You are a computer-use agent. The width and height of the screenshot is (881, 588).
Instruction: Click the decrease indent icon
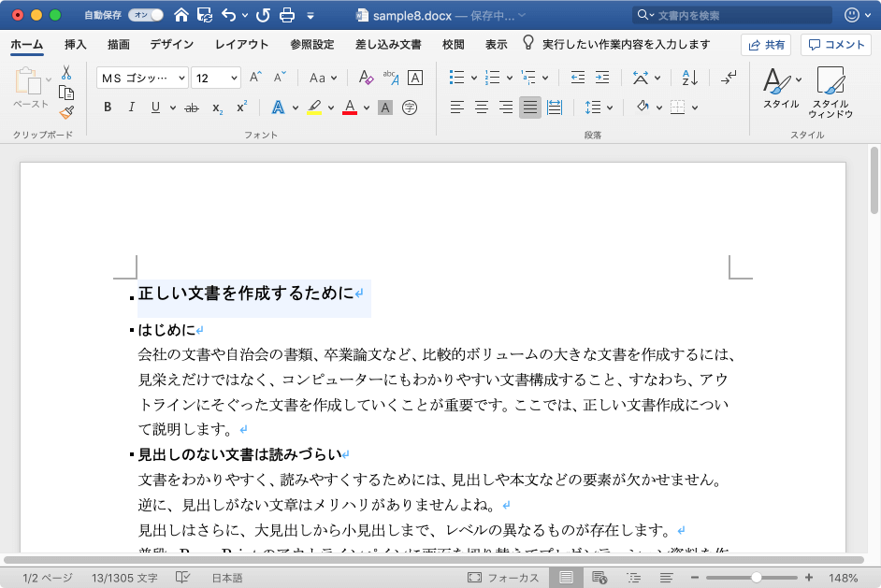[x=578, y=78]
